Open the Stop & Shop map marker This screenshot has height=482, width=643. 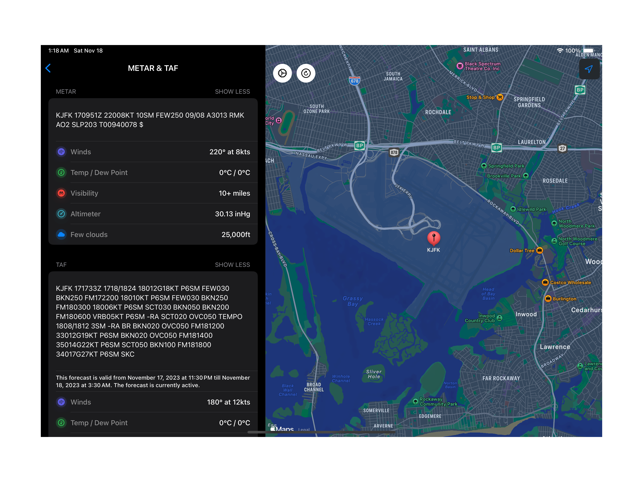point(499,97)
